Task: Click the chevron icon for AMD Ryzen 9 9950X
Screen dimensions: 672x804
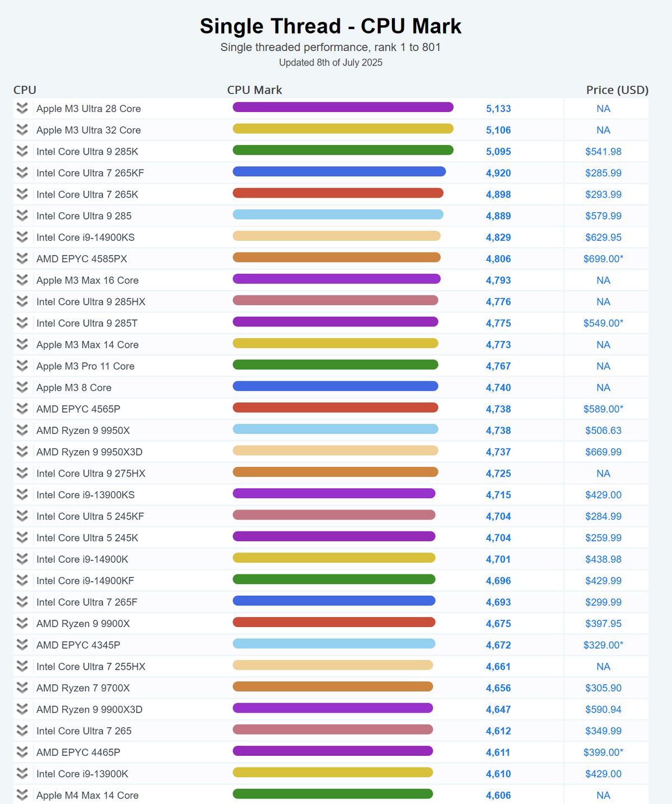Action: tap(22, 430)
